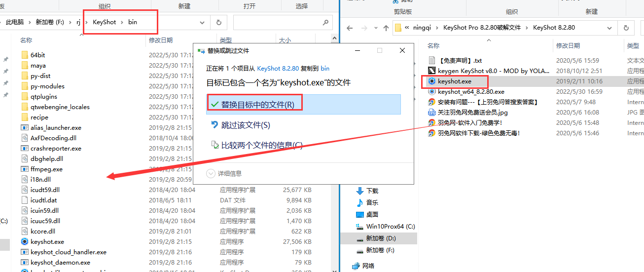
Task: Sort by 名称 column in KeyShot 8.2.80 window
Action: pos(433,45)
